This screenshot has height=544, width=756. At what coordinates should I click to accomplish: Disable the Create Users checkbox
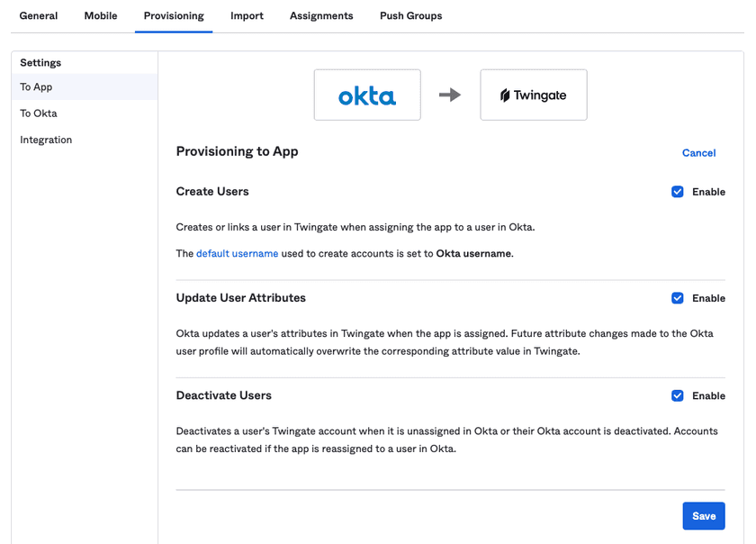point(678,192)
